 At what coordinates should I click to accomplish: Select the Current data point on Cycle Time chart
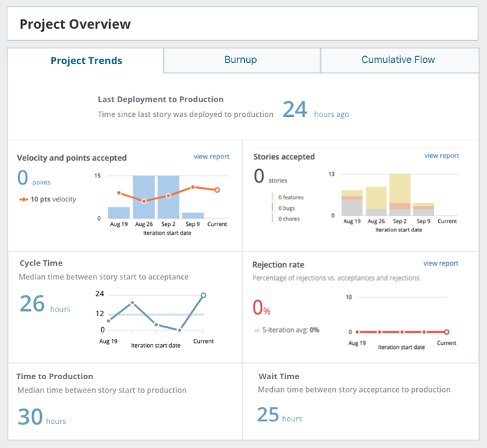[203, 295]
